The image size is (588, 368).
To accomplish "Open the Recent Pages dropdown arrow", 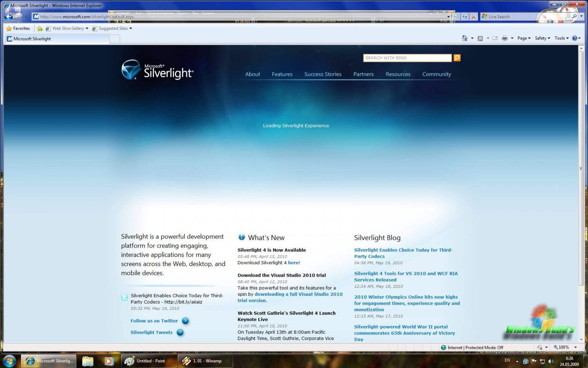I will pyautogui.click(x=26, y=17).
